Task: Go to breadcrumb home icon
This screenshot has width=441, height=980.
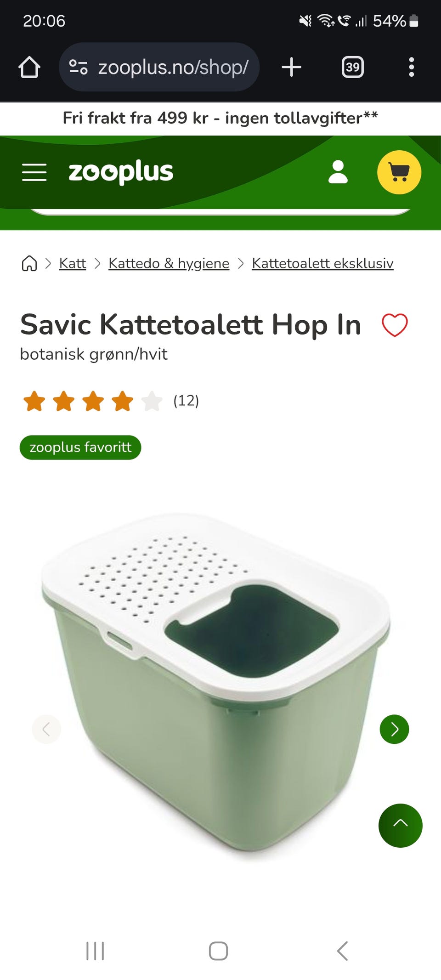Action: point(29,263)
